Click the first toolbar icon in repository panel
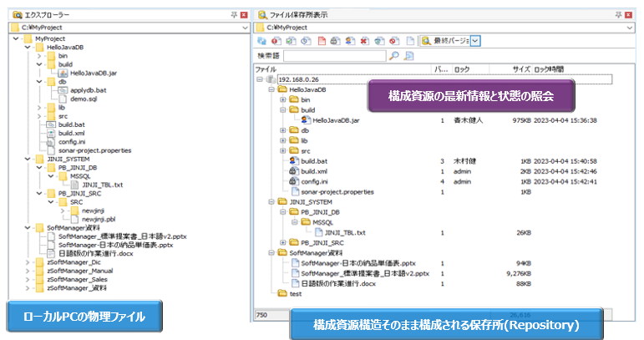The image size is (644, 340). 261,40
